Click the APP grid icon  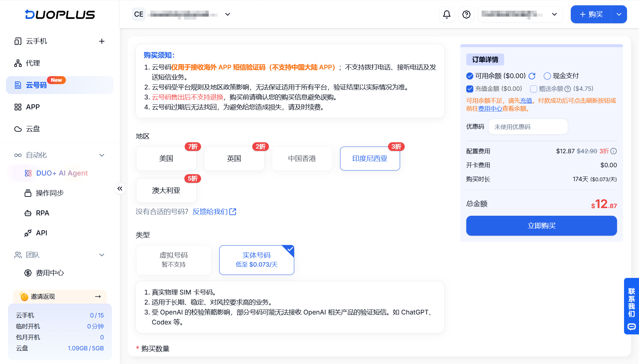18,107
